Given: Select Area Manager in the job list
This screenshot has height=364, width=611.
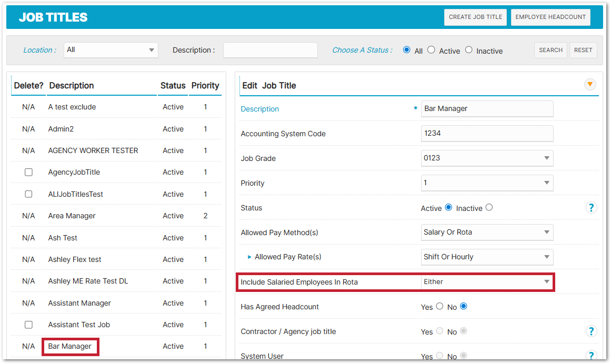Looking at the screenshot, I should pos(72,216).
